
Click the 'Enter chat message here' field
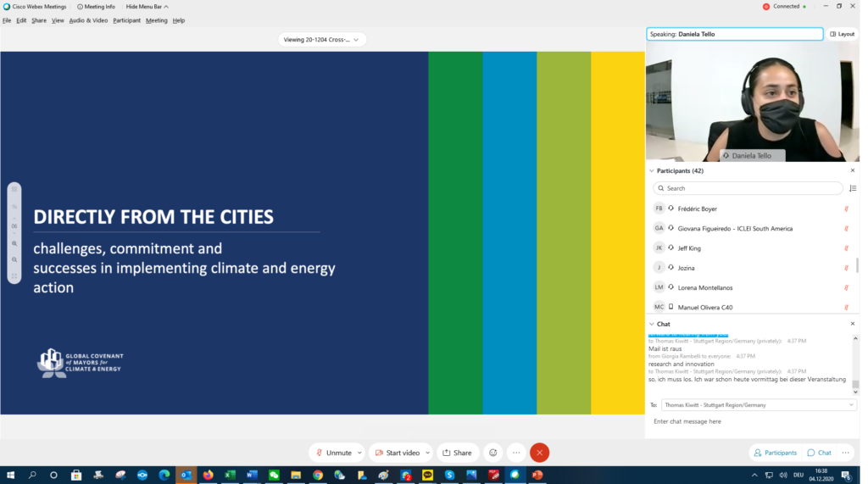tap(750, 421)
